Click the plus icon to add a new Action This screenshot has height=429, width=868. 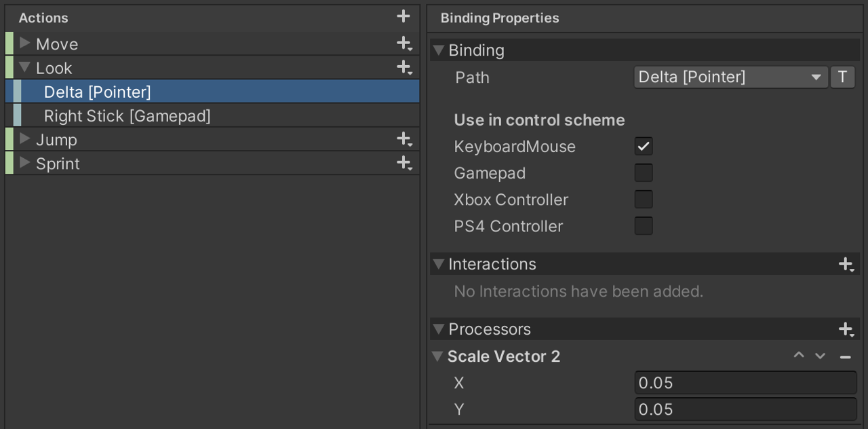pyautogui.click(x=403, y=17)
